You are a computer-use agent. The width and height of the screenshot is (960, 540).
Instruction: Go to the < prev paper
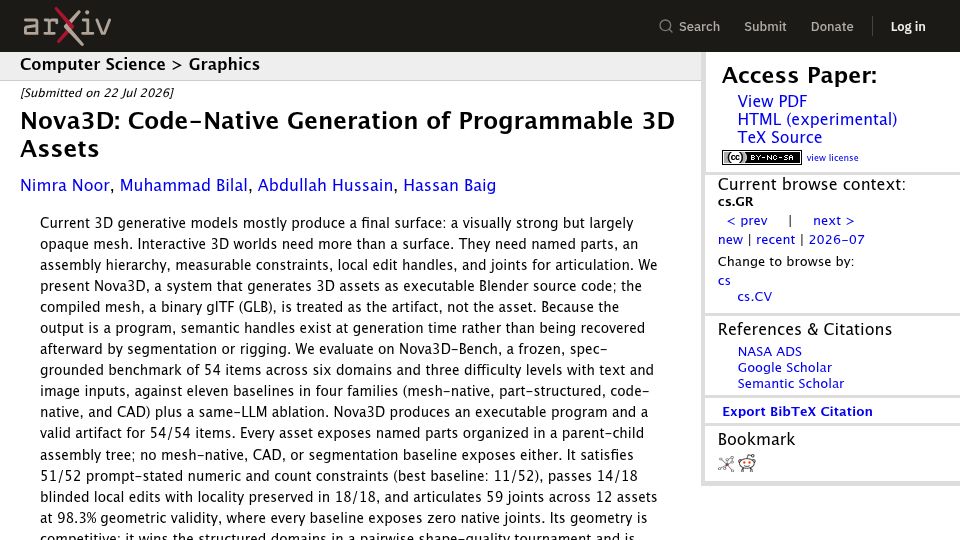746,220
